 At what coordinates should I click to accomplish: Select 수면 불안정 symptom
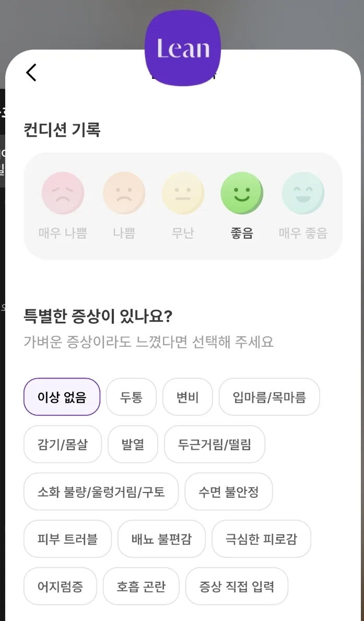(x=229, y=491)
